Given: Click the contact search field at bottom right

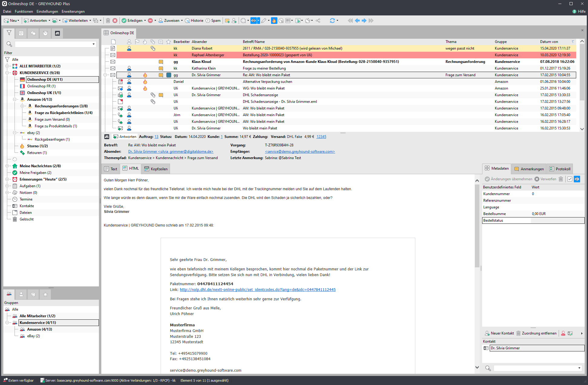Looking at the screenshot, I should coord(537,368).
